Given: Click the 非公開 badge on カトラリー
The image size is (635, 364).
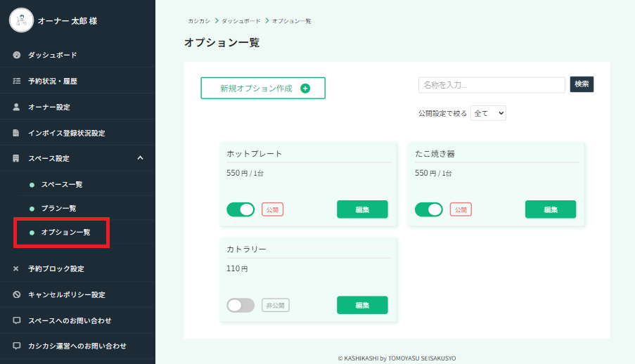Looking at the screenshot, I should (276, 305).
